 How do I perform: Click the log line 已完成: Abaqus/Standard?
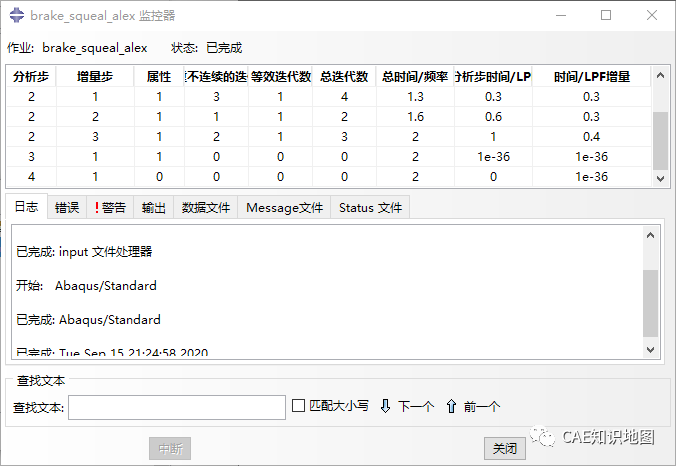pyautogui.click(x=88, y=319)
